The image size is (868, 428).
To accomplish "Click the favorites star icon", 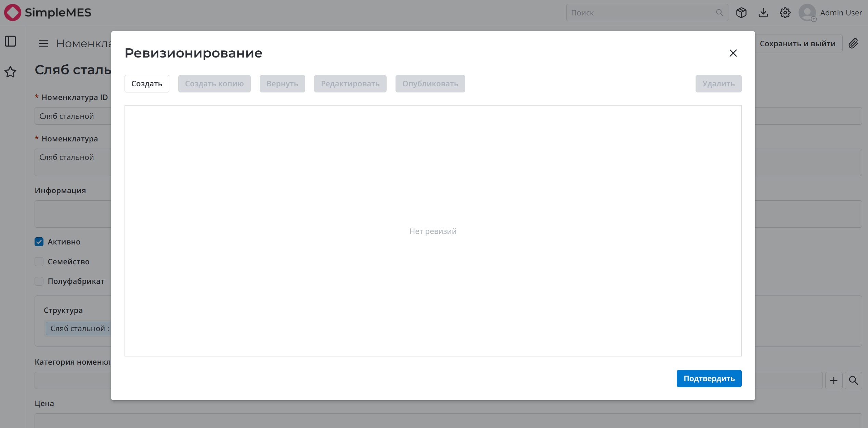I will 10,72.
